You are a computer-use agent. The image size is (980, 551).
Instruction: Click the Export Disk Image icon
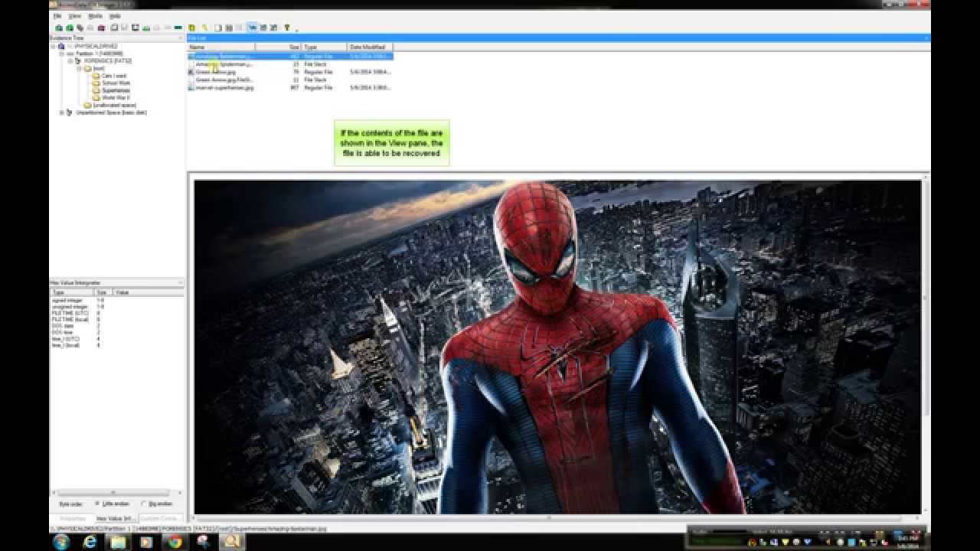[124, 28]
